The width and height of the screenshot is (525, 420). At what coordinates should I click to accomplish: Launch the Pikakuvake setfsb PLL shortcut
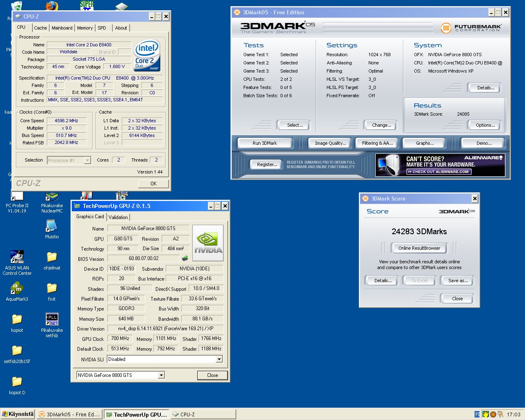point(52,325)
